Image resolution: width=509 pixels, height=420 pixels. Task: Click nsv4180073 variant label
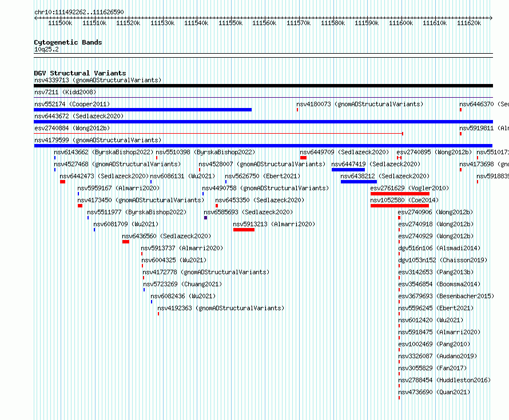[360, 104]
